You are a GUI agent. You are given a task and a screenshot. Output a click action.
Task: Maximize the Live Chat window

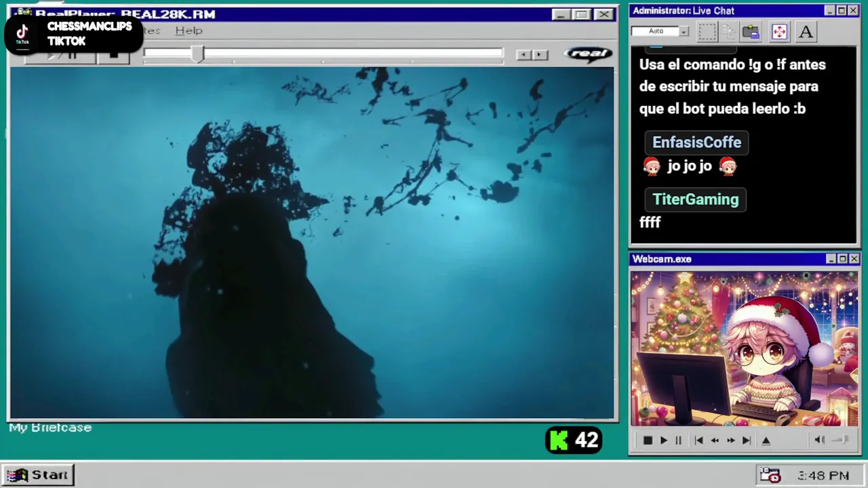click(842, 11)
